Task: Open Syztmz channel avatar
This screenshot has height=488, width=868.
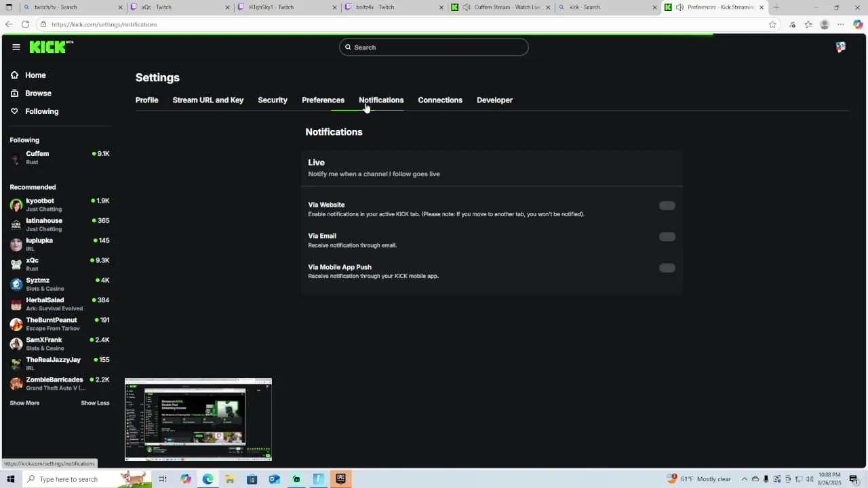Action: pos(16,284)
